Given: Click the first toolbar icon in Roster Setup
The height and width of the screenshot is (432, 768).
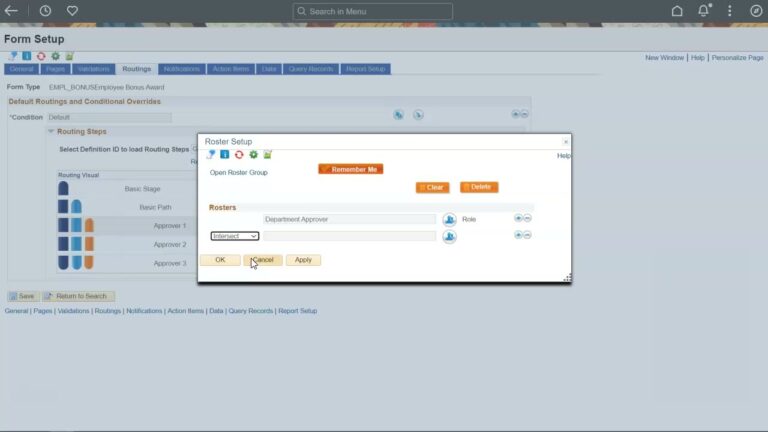Looking at the screenshot, I should click(211, 155).
